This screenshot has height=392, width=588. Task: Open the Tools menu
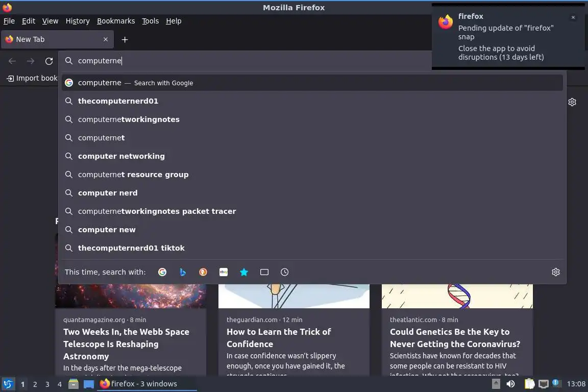tap(151, 21)
